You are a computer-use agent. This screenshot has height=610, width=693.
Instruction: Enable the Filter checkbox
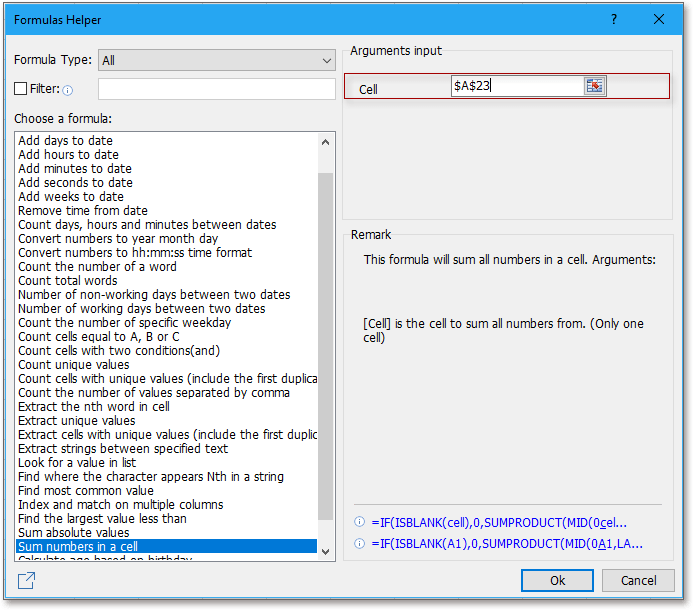pyautogui.click(x=21, y=89)
